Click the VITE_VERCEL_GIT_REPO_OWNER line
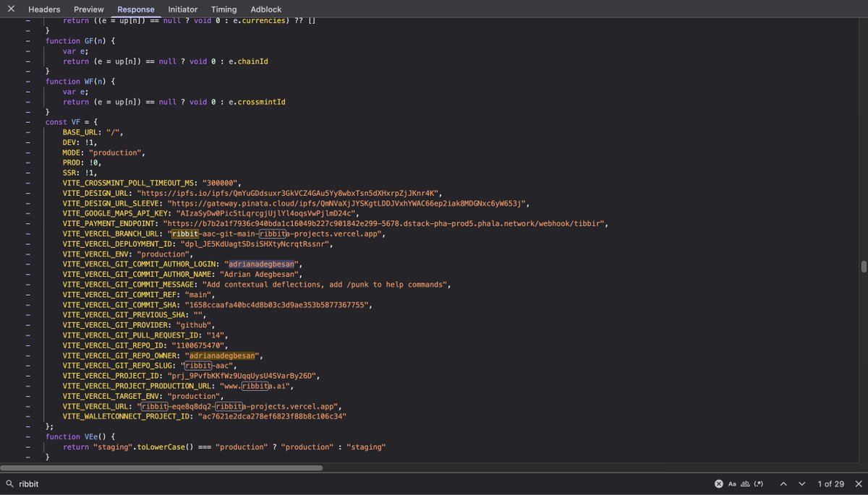The width and height of the screenshot is (868, 495). [163, 355]
